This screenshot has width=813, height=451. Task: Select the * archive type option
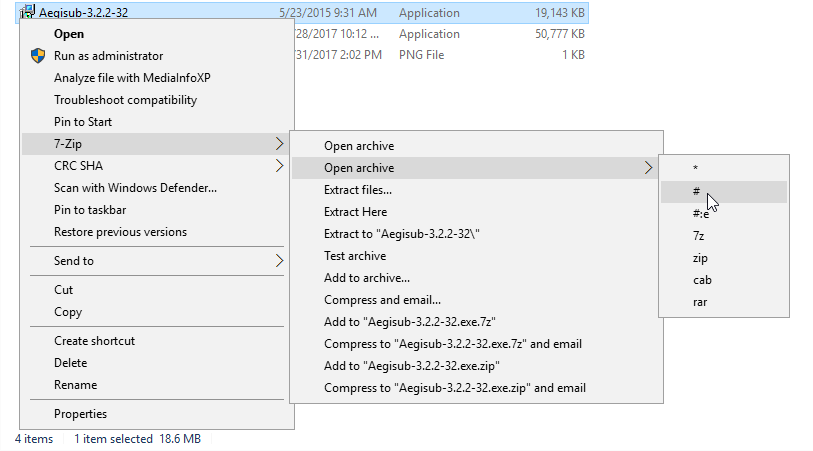point(695,168)
